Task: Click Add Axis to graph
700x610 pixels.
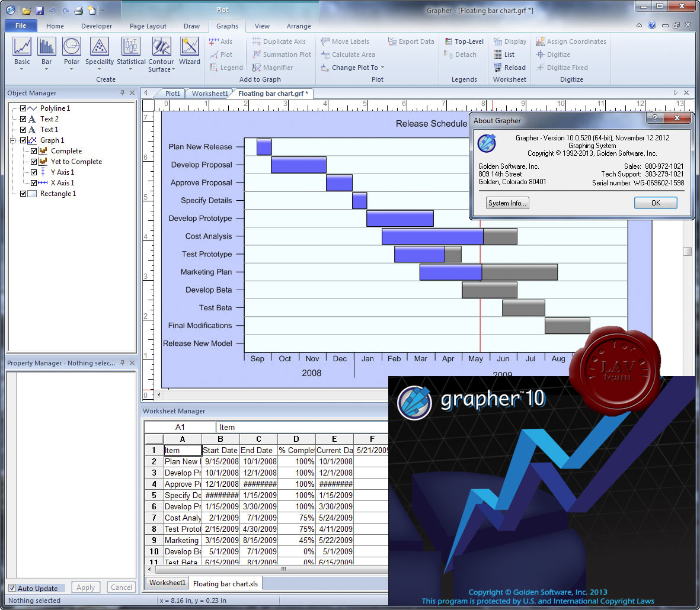Action: (x=221, y=41)
